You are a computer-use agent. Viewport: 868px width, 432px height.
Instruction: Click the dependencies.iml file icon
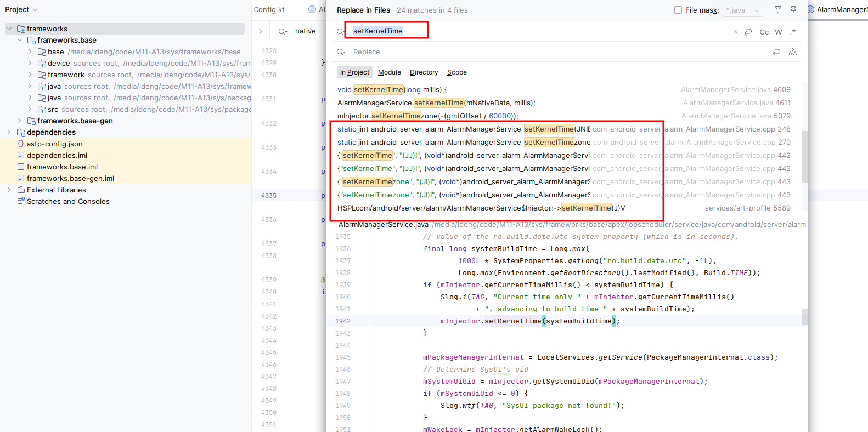click(21, 155)
